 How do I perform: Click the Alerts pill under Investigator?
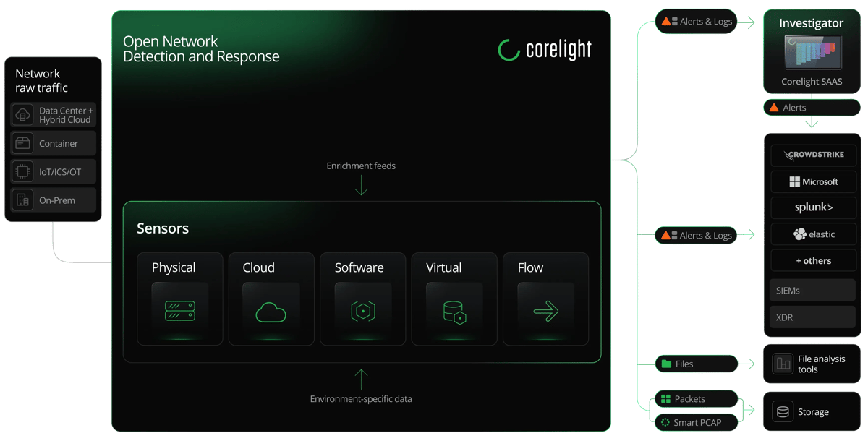[x=812, y=108]
